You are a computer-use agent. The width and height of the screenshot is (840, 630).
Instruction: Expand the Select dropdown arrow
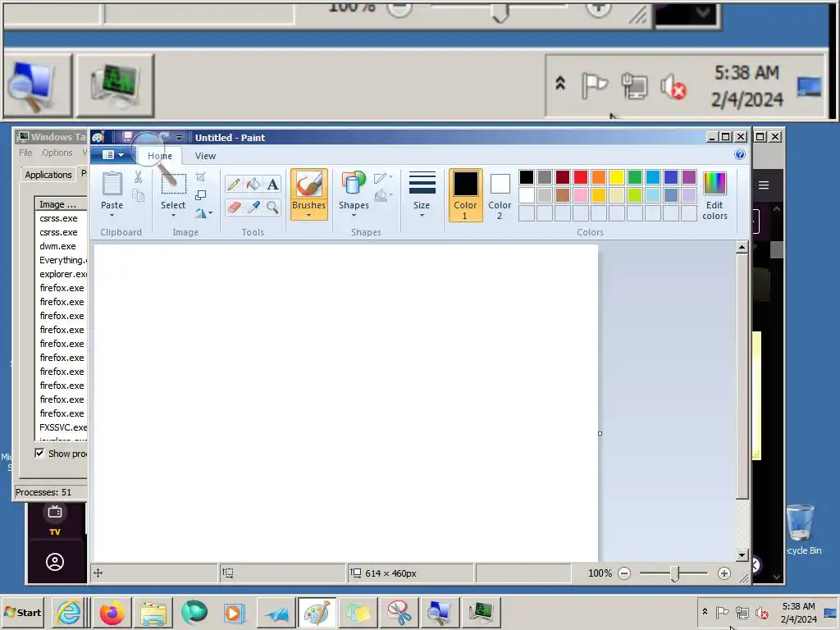174,216
